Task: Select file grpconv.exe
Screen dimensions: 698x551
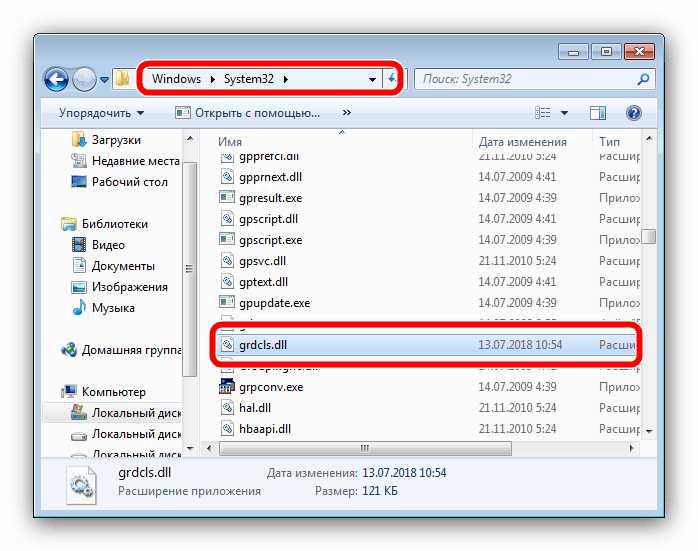Action: pos(427,387)
